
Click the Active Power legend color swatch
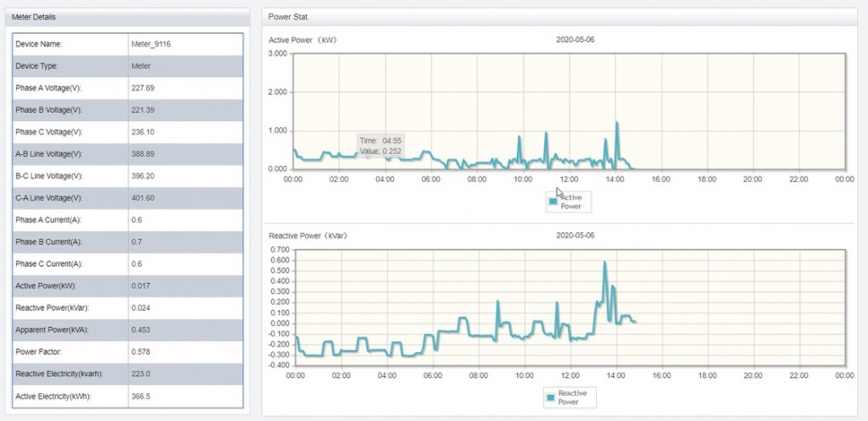pyautogui.click(x=554, y=202)
